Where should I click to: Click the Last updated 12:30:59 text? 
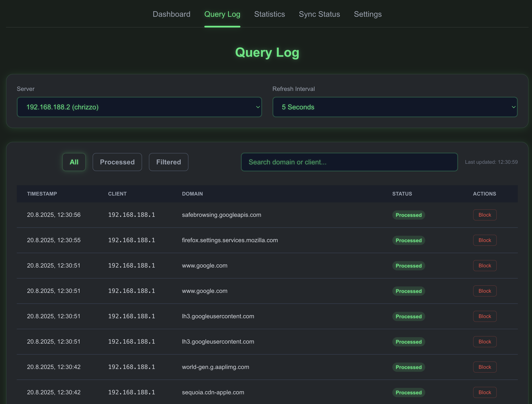pos(491,162)
